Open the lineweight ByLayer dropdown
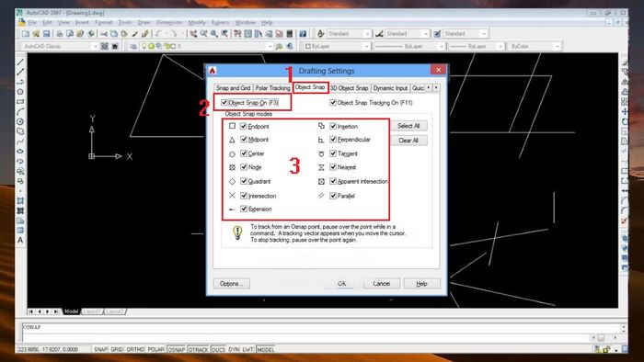This screenshot has width=644, height=362. (477, 46)
